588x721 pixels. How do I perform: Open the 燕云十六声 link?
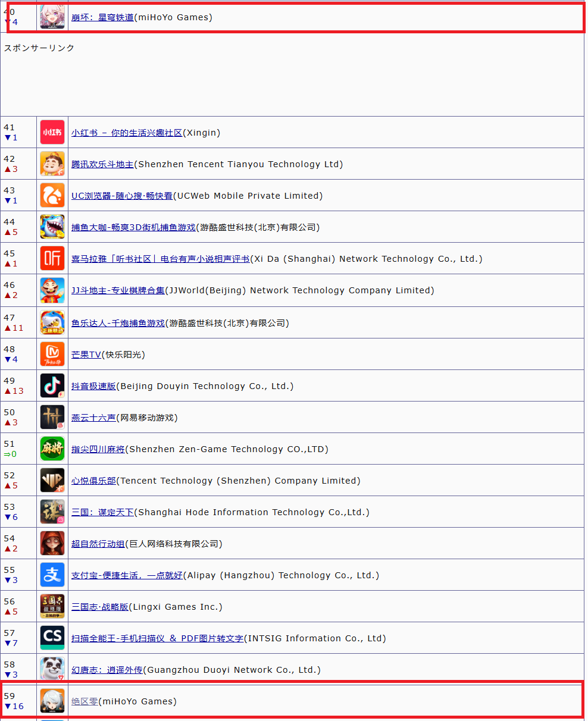(93, 418)
